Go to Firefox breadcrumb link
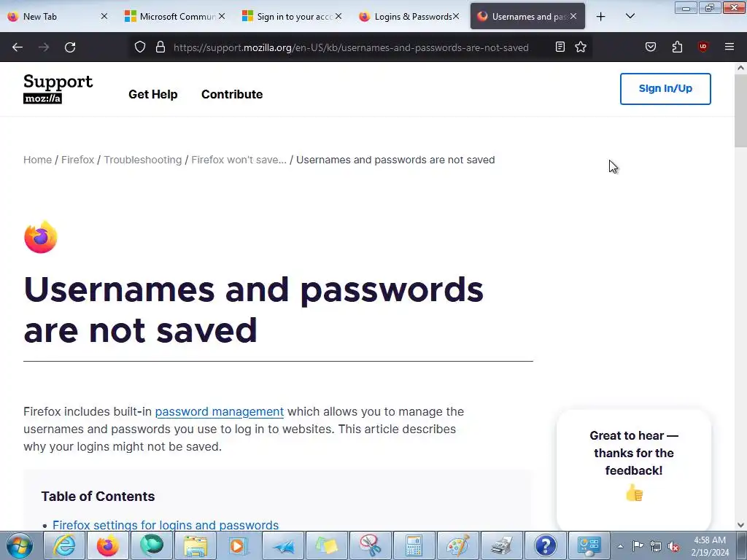The width and height of the screenshot is (747, 560). click(77, 160)
